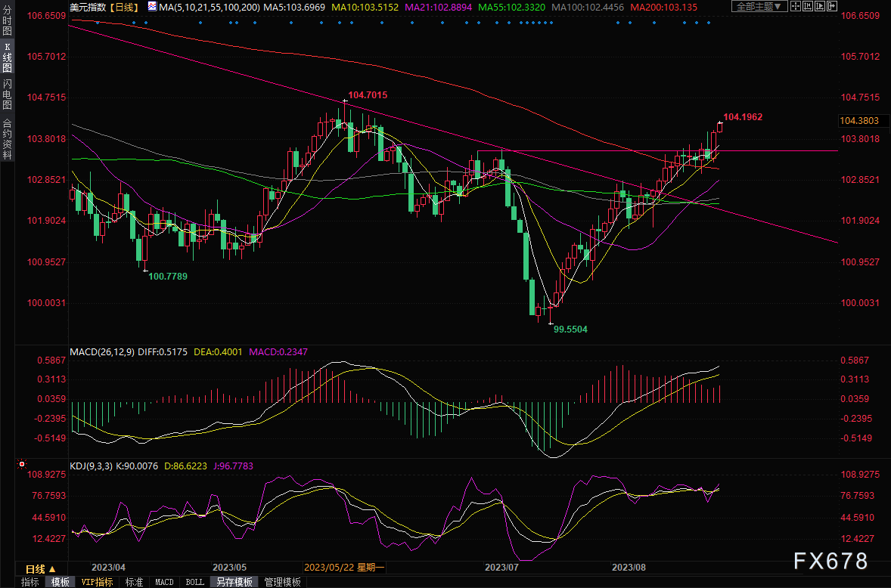
Task: Open the VIP指标 tab
Action: click(x=97, y=582)
